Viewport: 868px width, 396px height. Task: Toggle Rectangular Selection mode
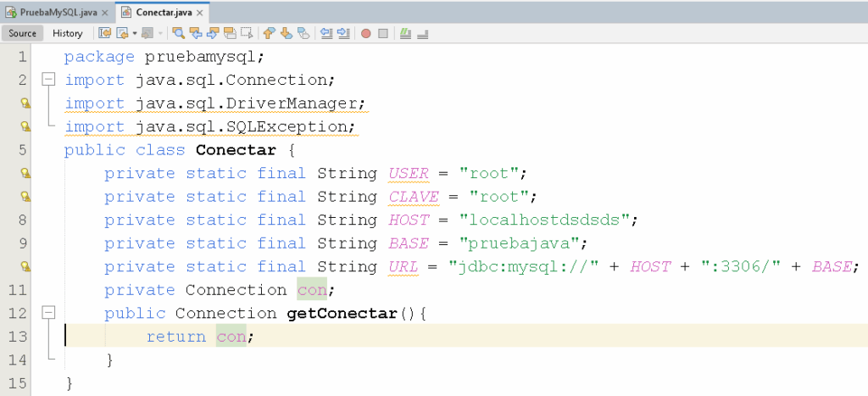tap(247, 33)
